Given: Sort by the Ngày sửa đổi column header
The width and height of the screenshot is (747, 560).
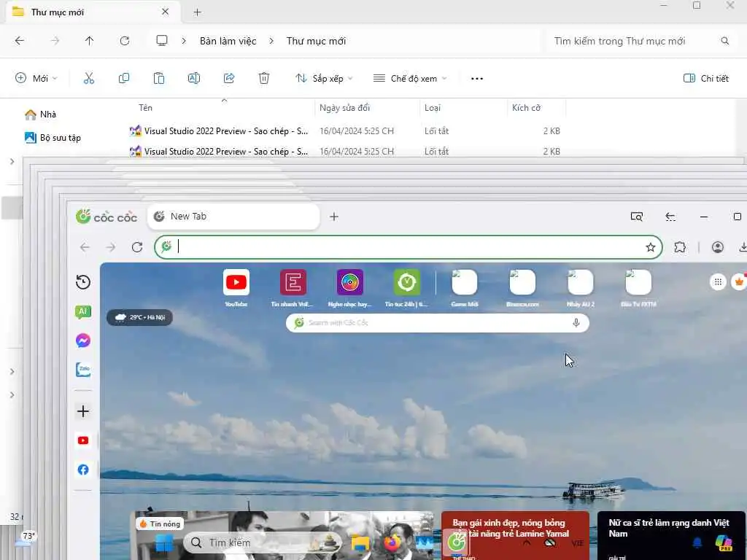Looking at the screenshot, I should [x=344, y=108].
